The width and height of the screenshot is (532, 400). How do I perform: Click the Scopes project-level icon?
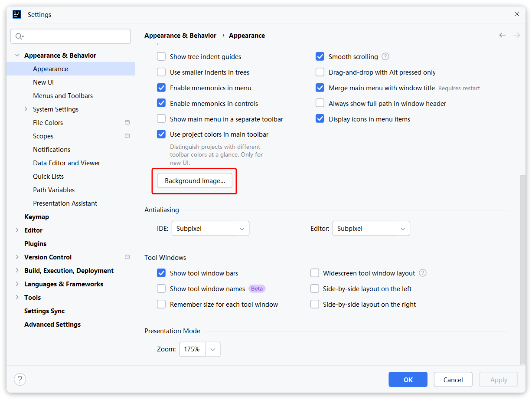[x=127, y=136]
